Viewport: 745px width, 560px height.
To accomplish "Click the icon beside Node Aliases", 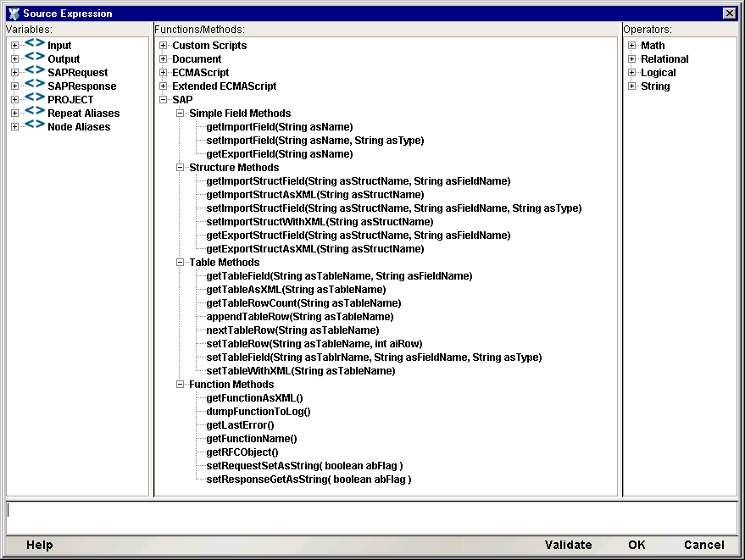I will 35,125.
